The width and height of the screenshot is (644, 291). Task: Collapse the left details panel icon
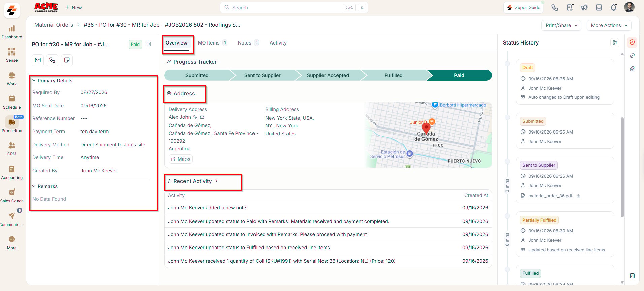[x=149, y=44]
